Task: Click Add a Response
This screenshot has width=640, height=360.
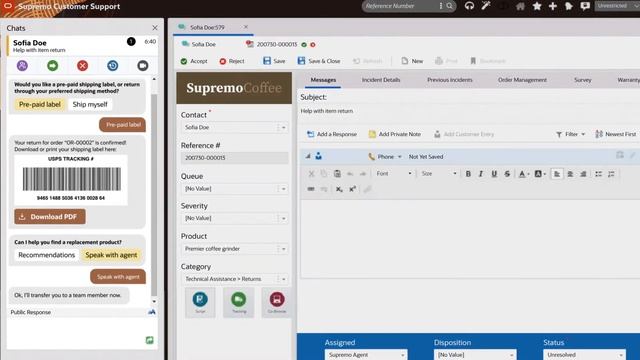Action: point(332,134)
